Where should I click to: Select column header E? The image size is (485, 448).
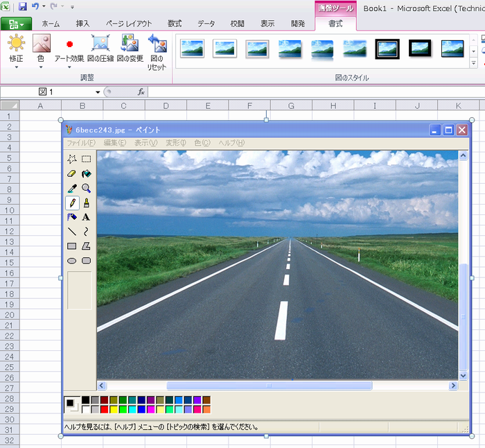[208, 105]
